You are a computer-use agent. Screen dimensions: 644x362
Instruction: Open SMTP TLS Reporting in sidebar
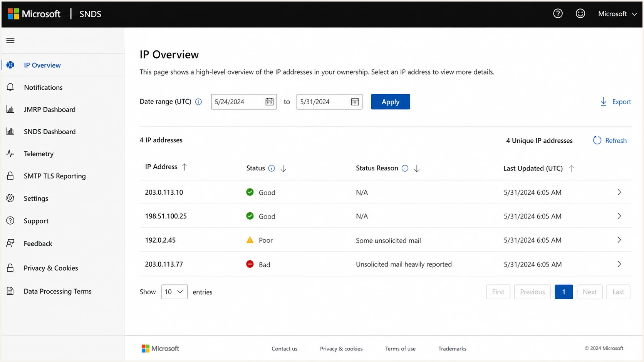coord(63,176)
